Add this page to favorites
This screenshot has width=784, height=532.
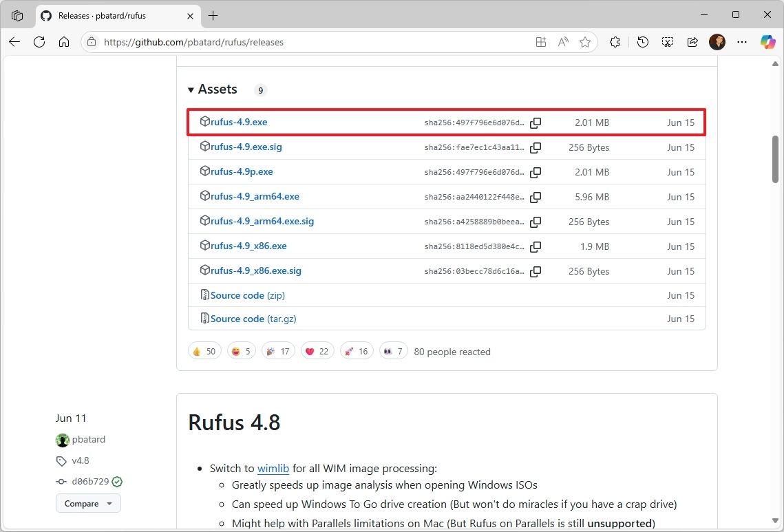coord(585,42)
